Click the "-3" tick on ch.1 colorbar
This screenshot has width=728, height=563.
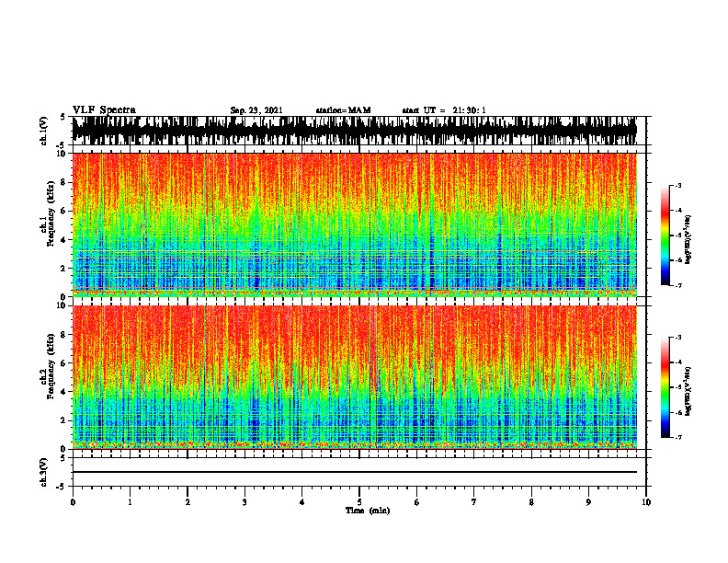(x=678, y=185)
